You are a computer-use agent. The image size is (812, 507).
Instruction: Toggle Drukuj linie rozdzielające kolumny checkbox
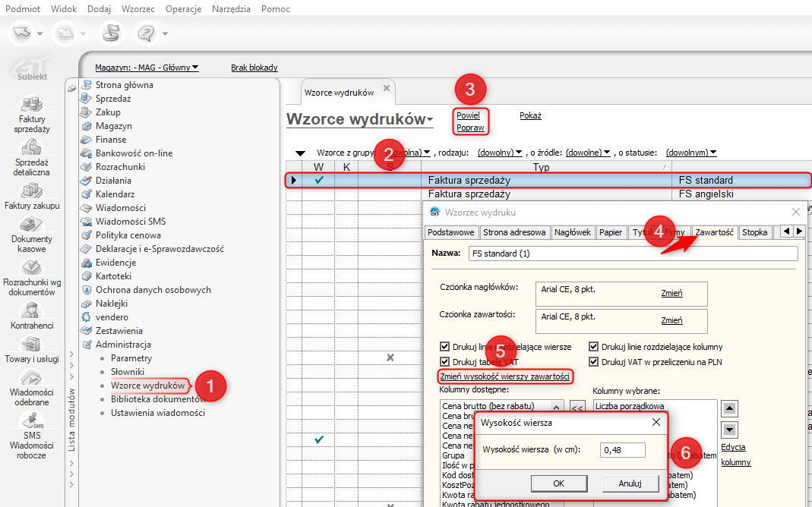pyautogui.click(x=593, y=347)
